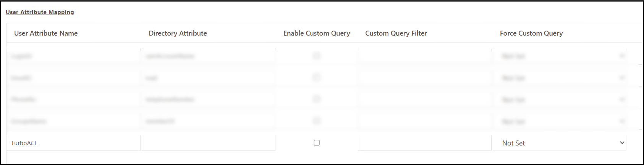Toggle Enable Custom Query checkbox in second row
The height and width of the screenshot is (165, 644).
pos(317,77)
